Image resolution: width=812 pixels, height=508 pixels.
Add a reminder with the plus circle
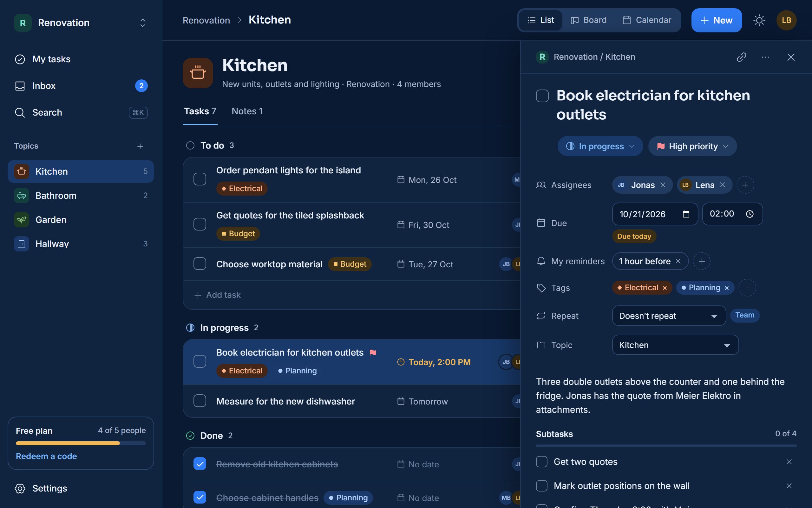pos(702,261)
